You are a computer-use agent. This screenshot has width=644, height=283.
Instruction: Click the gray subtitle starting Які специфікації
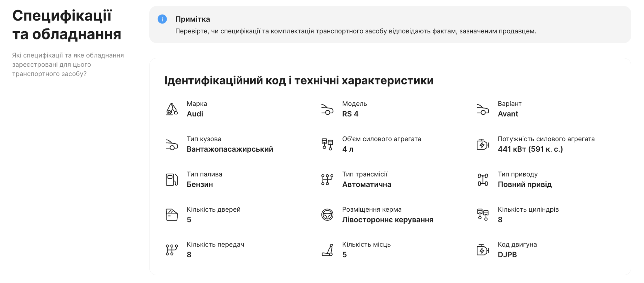coord(68,65)
